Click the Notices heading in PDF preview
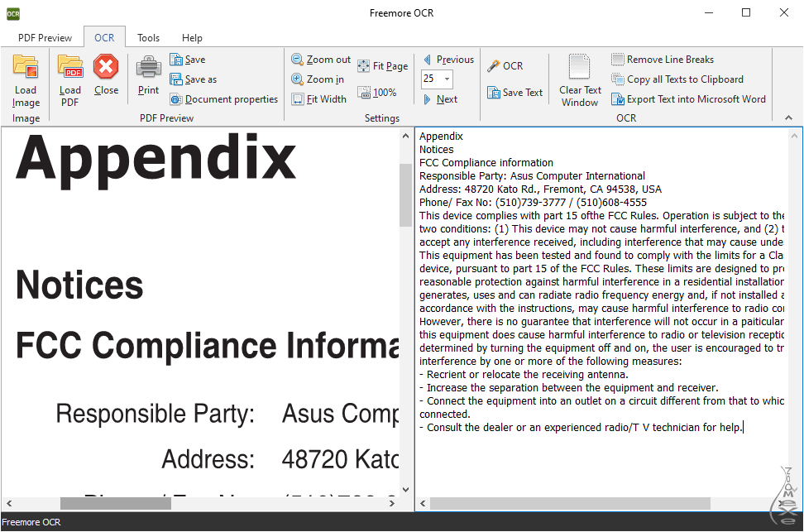 pos(79,285)
